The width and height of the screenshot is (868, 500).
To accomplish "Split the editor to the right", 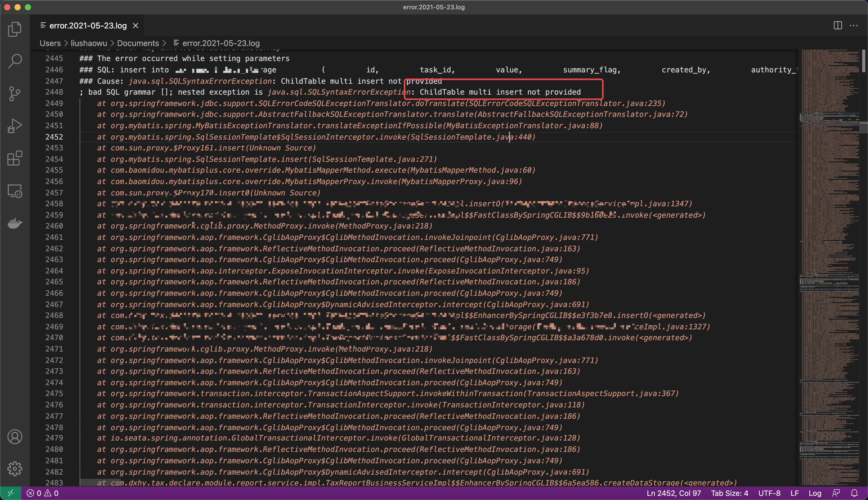I will pyautogui.click(x=838, y=25).
